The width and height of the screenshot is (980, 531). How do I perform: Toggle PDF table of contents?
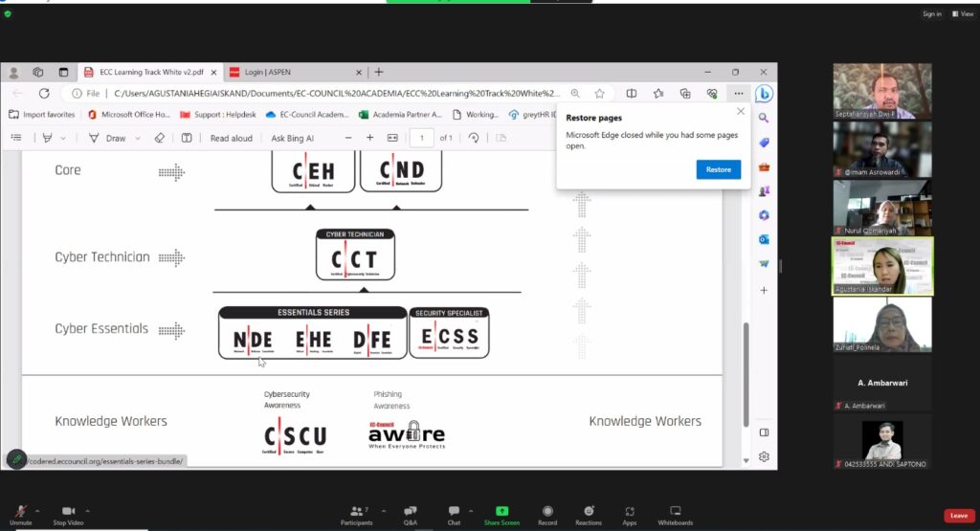[x=16, y=138]
